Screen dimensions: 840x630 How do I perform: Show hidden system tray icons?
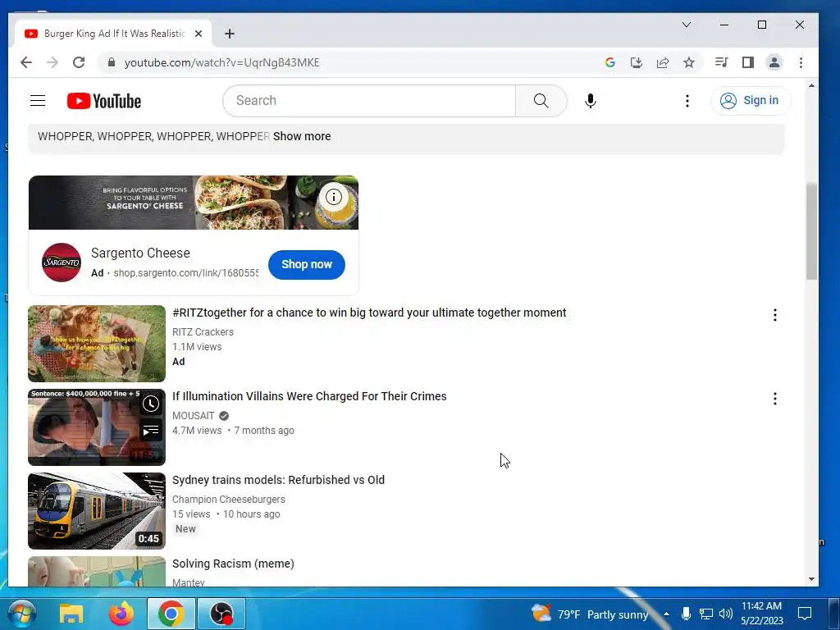pos(666,614)
